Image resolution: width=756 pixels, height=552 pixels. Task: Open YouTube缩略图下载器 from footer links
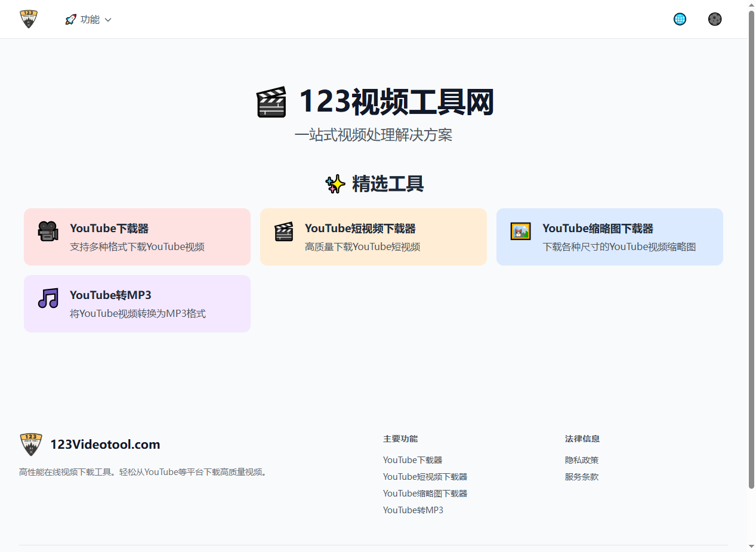pyautogui.click(x=425, y=493)
